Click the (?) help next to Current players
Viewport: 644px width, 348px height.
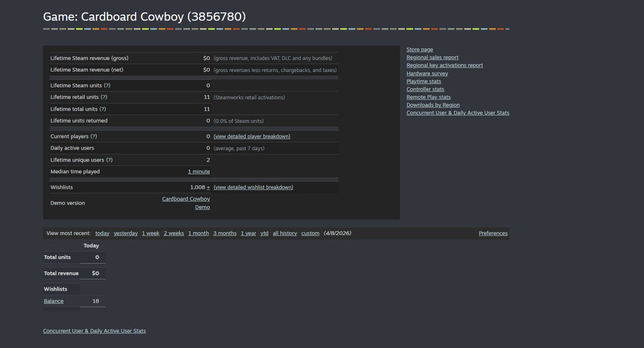pos(93,136)
